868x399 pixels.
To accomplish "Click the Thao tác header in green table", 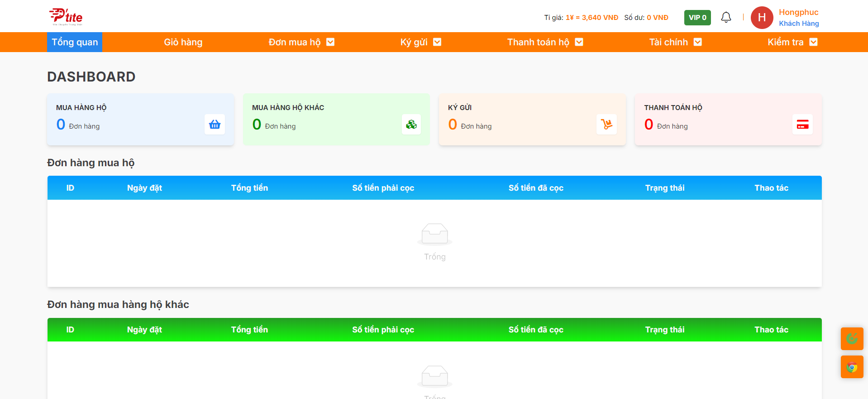I will [x=771, y=330].
